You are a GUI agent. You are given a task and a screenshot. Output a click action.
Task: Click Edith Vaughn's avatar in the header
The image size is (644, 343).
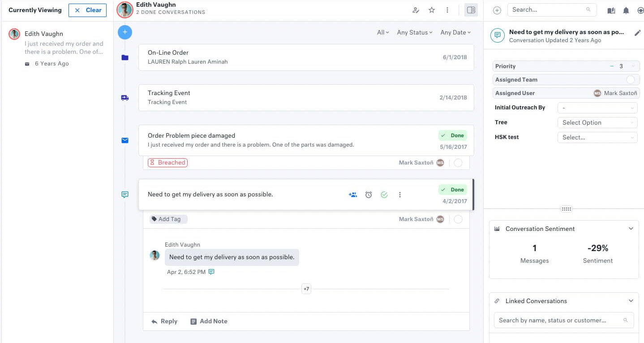pyautogui.click(x=125, y=10)
